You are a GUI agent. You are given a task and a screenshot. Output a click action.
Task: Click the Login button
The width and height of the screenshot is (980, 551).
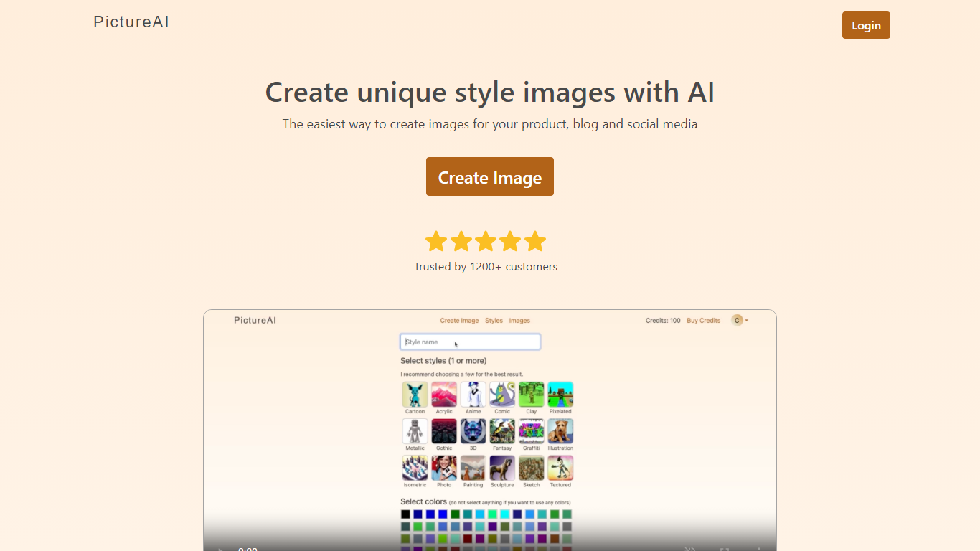[865, 25]
